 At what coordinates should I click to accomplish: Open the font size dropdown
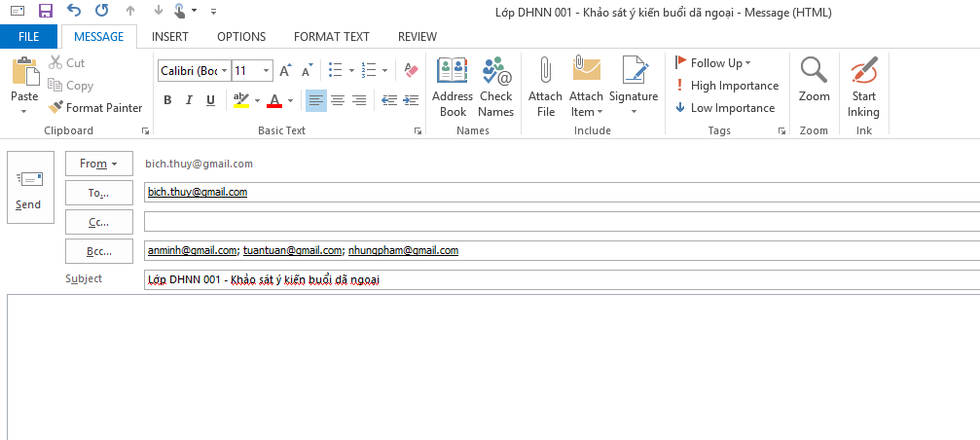pyautogui.click(x=267, y=70)
